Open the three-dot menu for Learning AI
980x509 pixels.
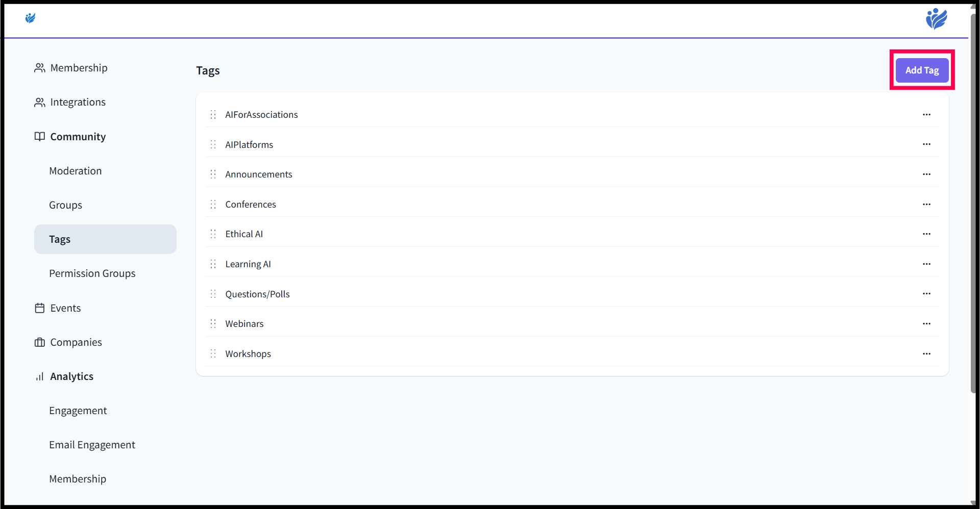[x=926, y=264]
